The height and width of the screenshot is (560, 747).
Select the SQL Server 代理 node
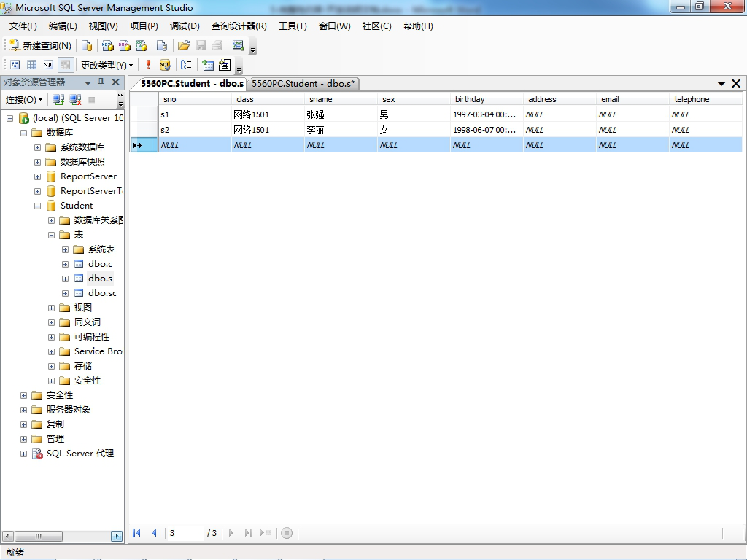tap(80, 454)
